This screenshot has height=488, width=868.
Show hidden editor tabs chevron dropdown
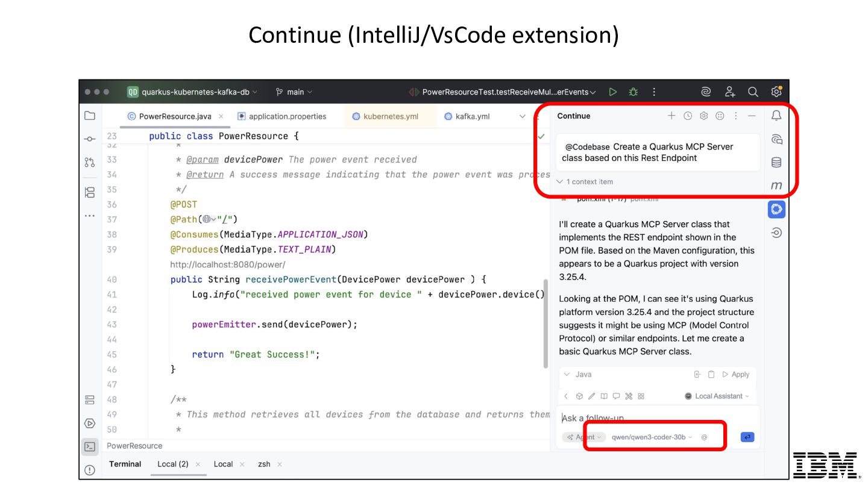point(523,116)
